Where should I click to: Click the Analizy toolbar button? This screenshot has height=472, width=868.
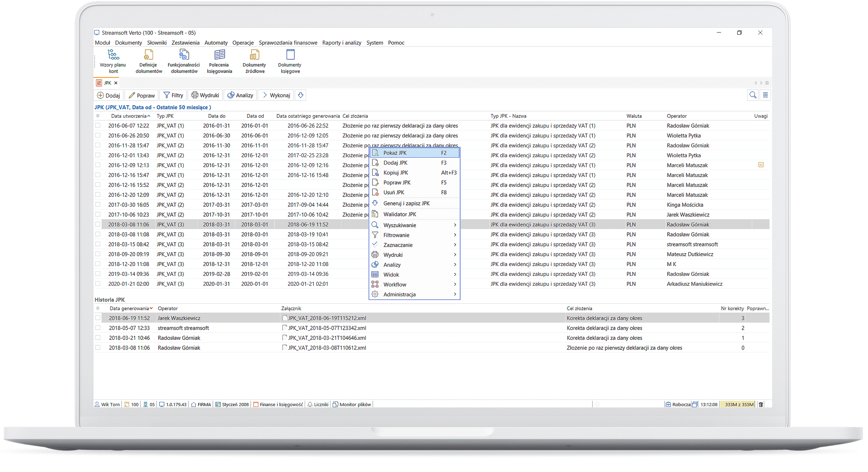(x=240, y=95)
